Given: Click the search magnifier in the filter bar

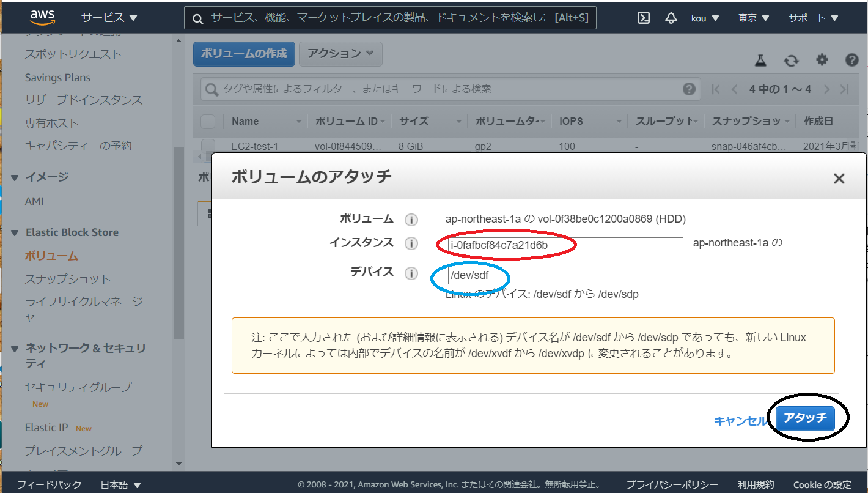Looking at the screenshot, I should [x=212, y=89].
